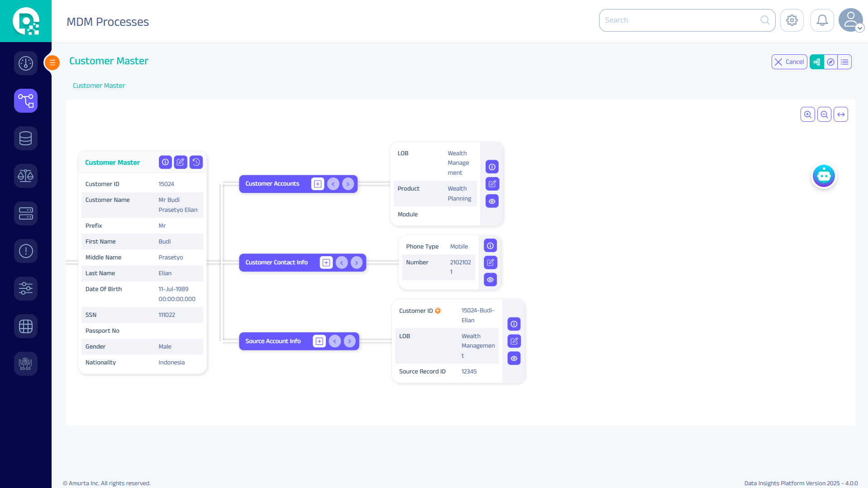This screenshot has width=868, height=488.
Task: Switch to the list view tab
Action: (x=844, y=62)
